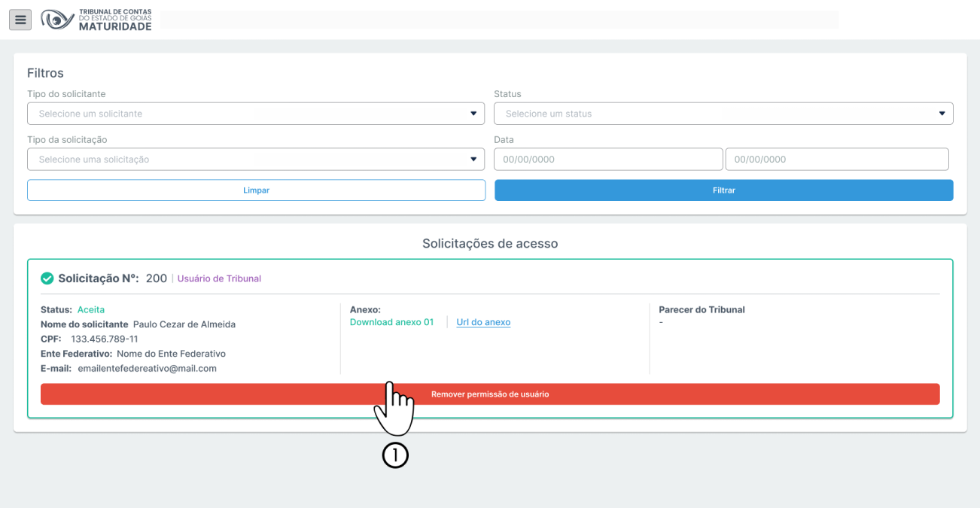Image resolution: width=980 pixels, height=508 pixels.
Task: Click the email emailentefedereativo@mail.com
Action: point(147,368)
